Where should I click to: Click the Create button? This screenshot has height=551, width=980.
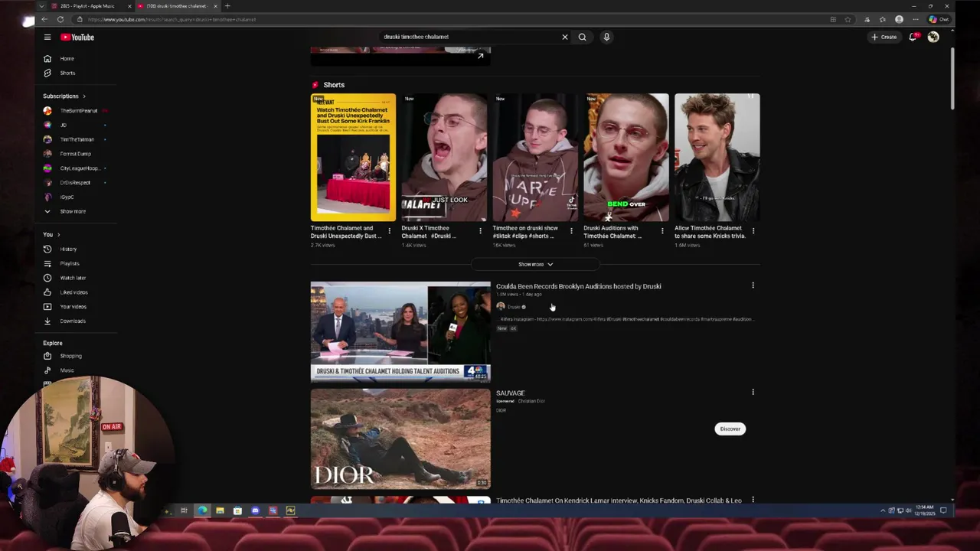884,37
